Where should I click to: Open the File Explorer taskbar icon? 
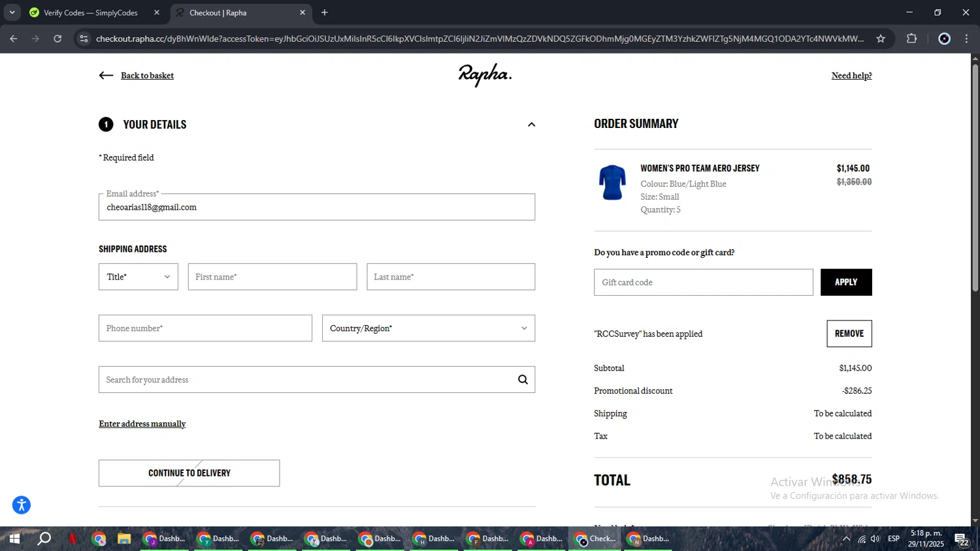pyautogui.click(x=124, y=539)
